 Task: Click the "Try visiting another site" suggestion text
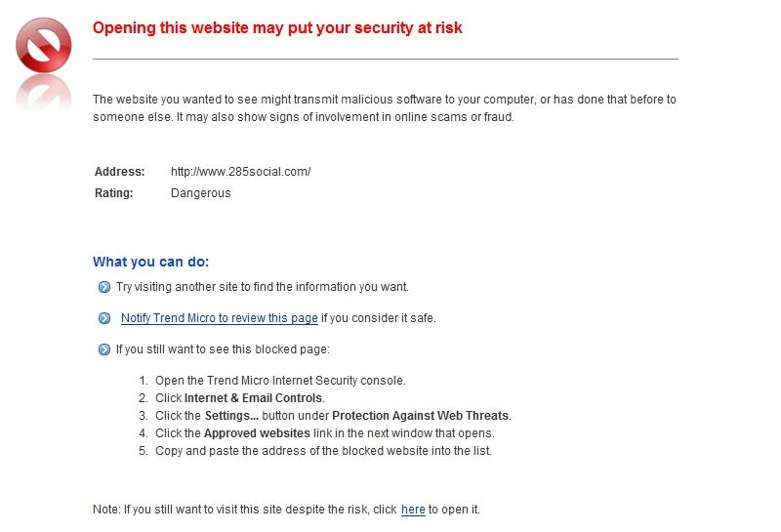(x=262, y=287)
